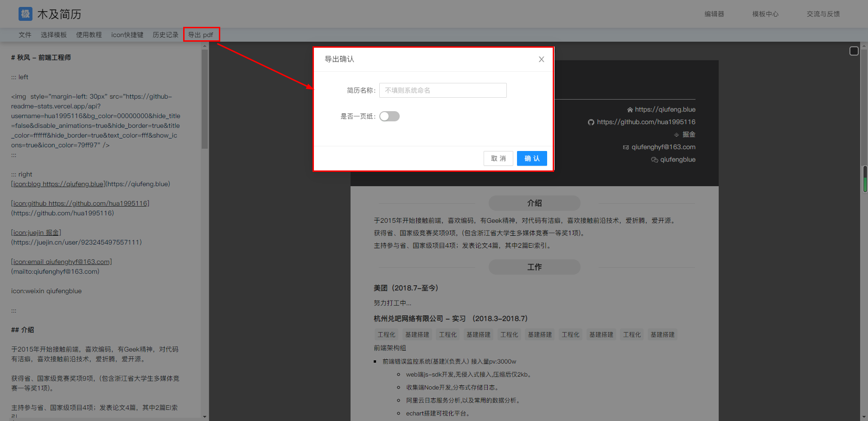Screen dimensions: 868x421
Task: Click the 掘金 icon in resume header
Action: click(677, 135)
